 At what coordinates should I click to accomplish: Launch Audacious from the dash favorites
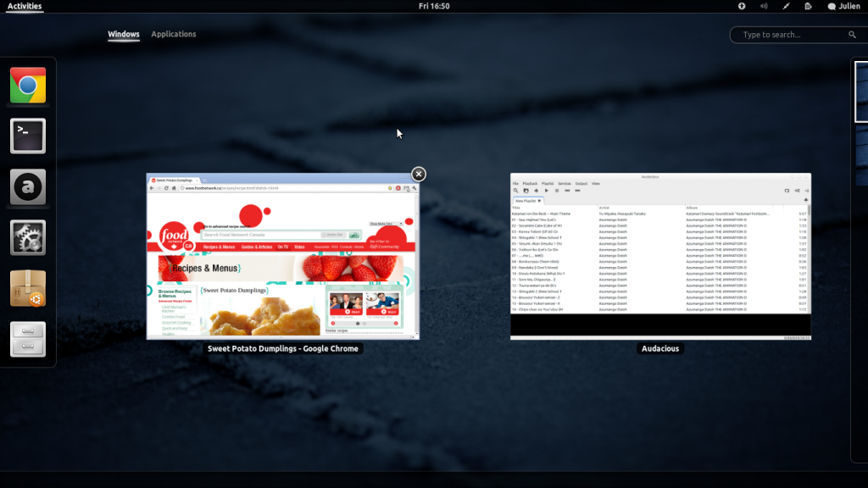[x=28, y=186]
